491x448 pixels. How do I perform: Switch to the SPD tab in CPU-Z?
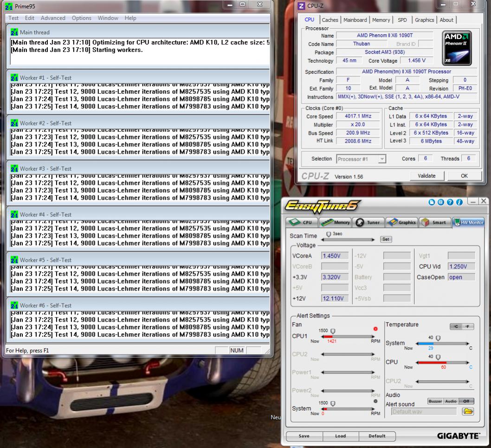click(402, 20)
